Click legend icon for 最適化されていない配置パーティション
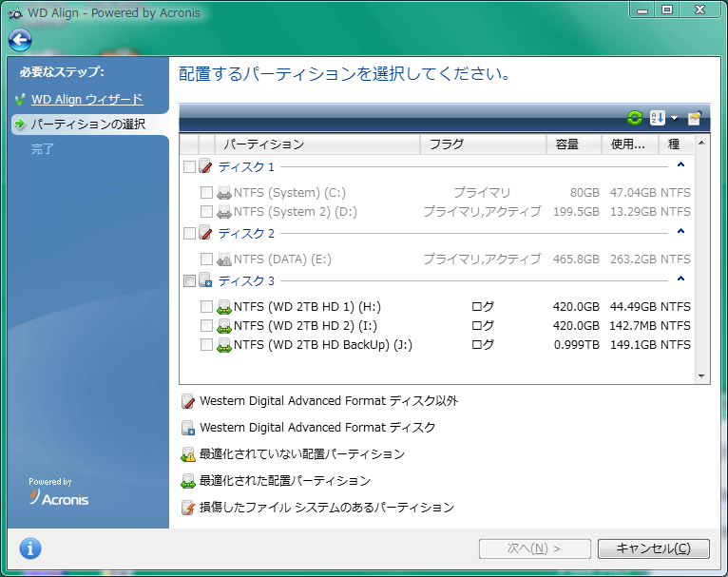This screenshot has height=577, width=728. (x=188, y=454)
